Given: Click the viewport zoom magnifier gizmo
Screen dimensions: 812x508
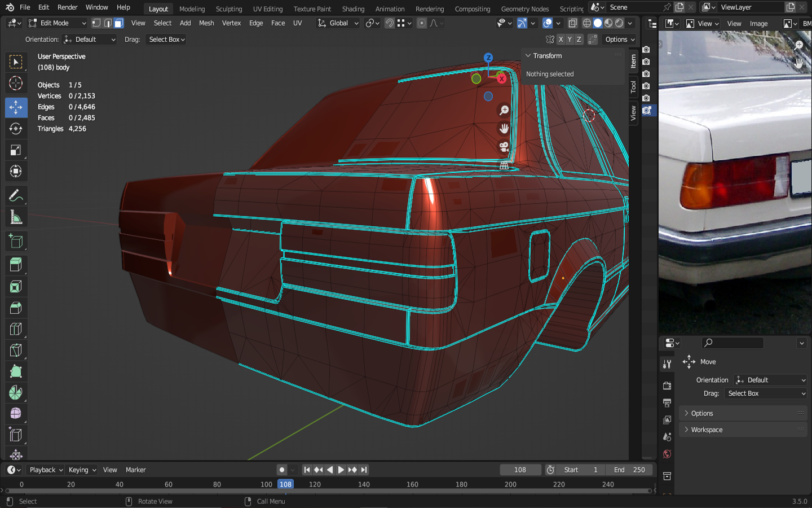Looking at the screenshot, I should pyautogui.click(x=504, y=111).
